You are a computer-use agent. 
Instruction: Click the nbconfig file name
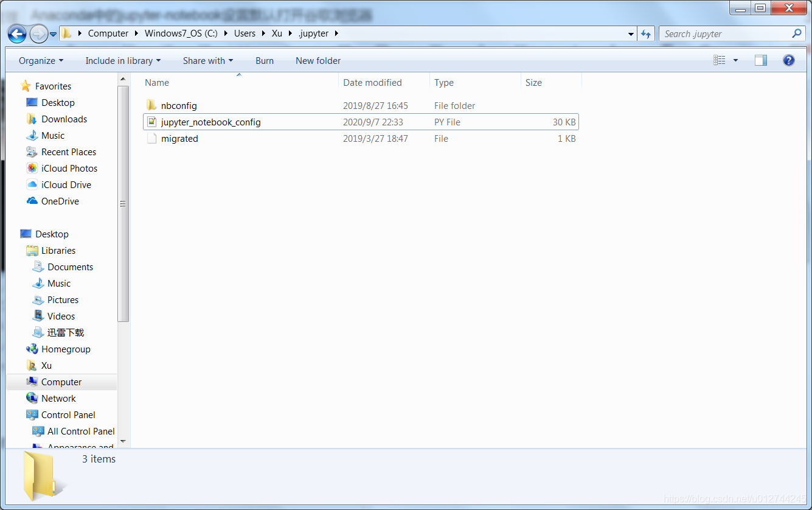(x=179, y=105)
